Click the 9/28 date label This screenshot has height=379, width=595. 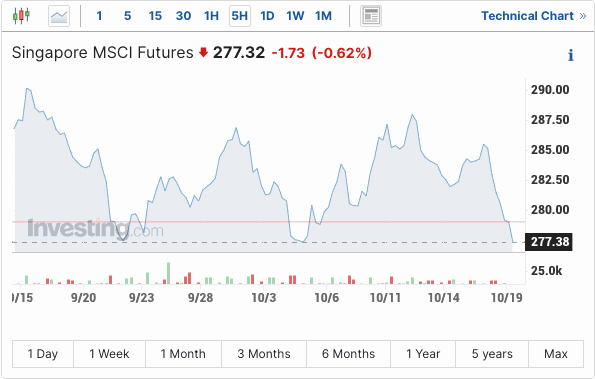[200, 298]
